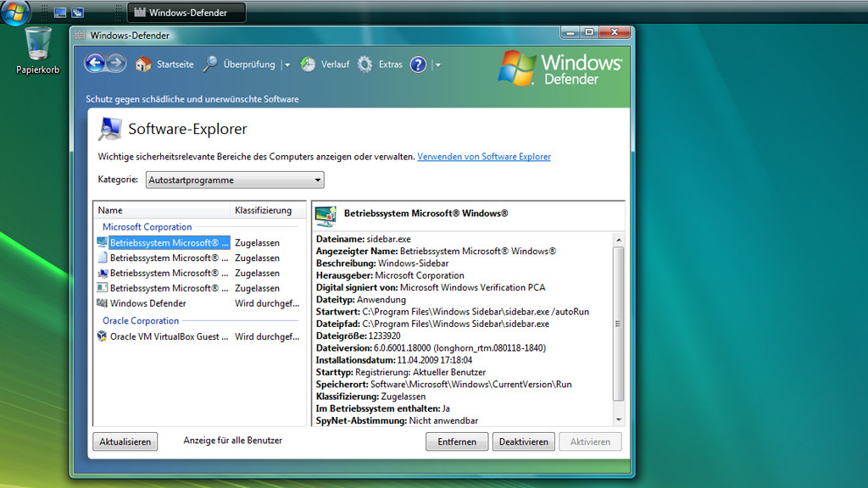Click the Dateigröße: 1233920 line
Image resolution: width=868 pixels, height=488 pixels.
click(359, 335)
